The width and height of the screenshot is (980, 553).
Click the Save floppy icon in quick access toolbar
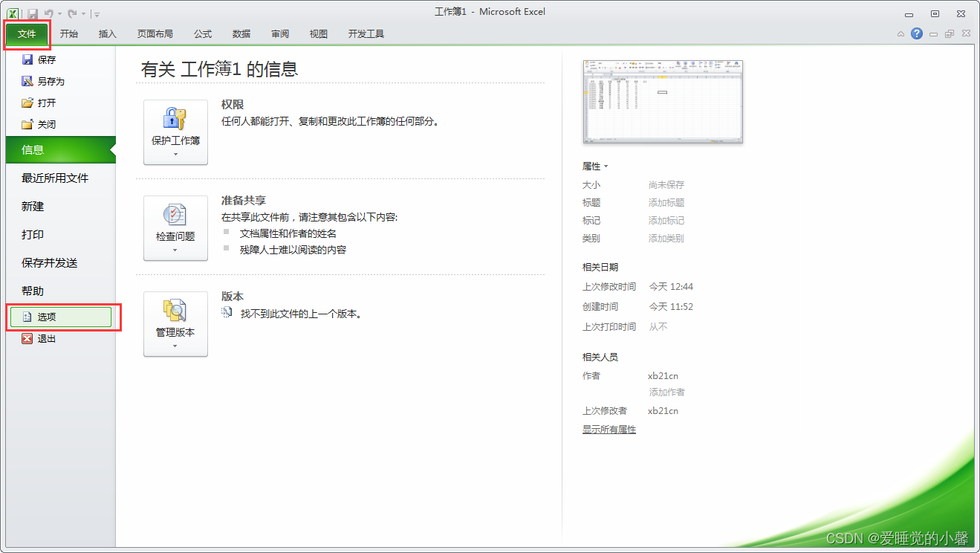click(x=33, y=13)
